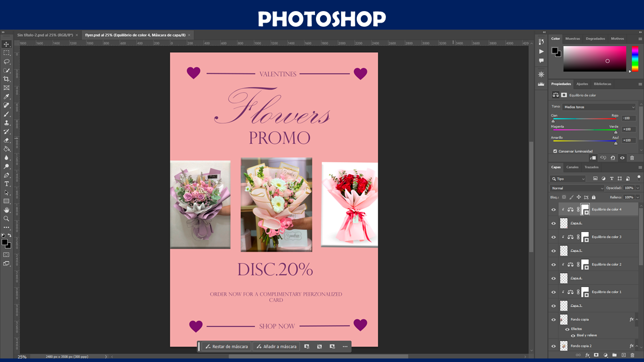Select the Eyedropper tool
Viewport: 644px width, 362px height.
tap(7, 97)
